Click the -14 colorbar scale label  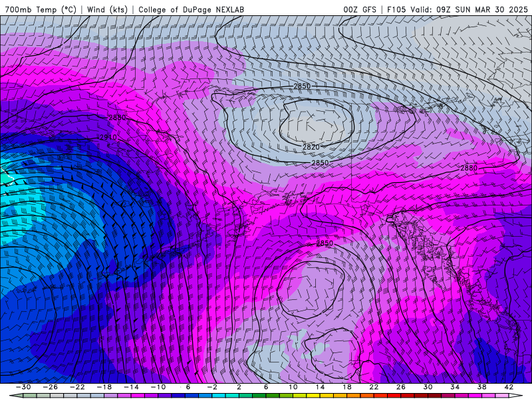click(131, 387)
